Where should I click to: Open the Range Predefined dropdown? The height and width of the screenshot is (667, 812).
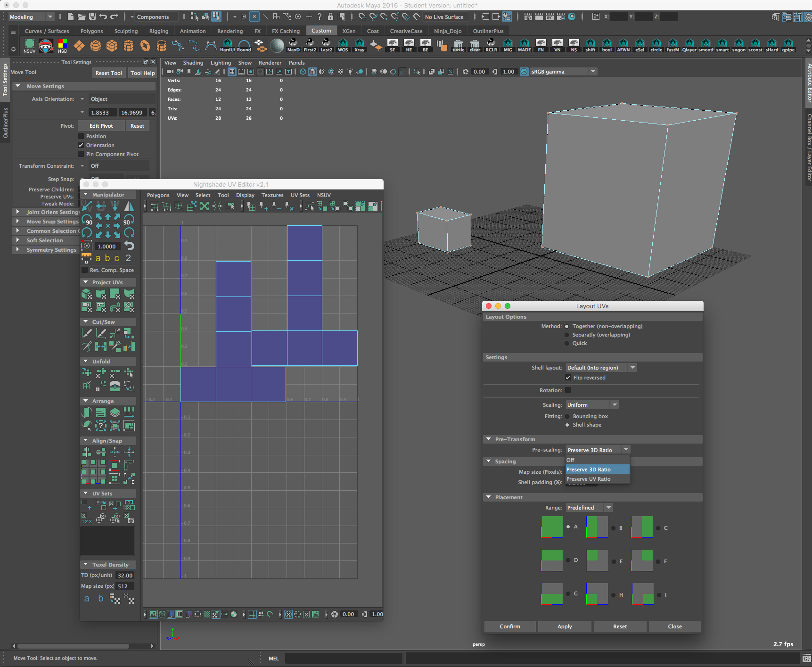(x=589, y=508)
